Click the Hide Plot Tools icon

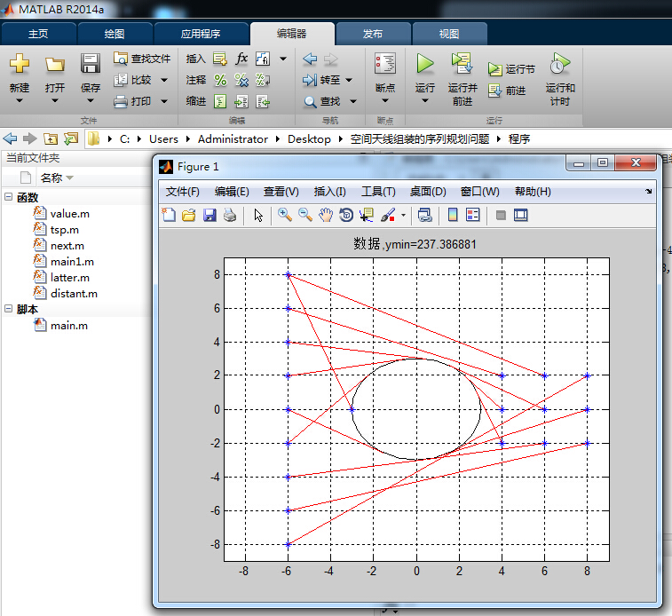click(501, 215)
